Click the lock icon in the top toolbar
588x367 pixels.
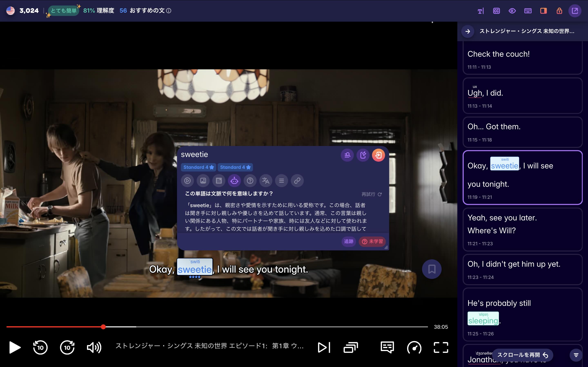click(559, 11)
